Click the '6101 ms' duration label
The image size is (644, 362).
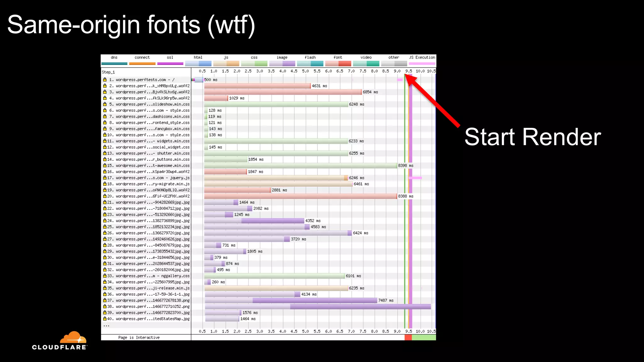[x=353, y=276]
